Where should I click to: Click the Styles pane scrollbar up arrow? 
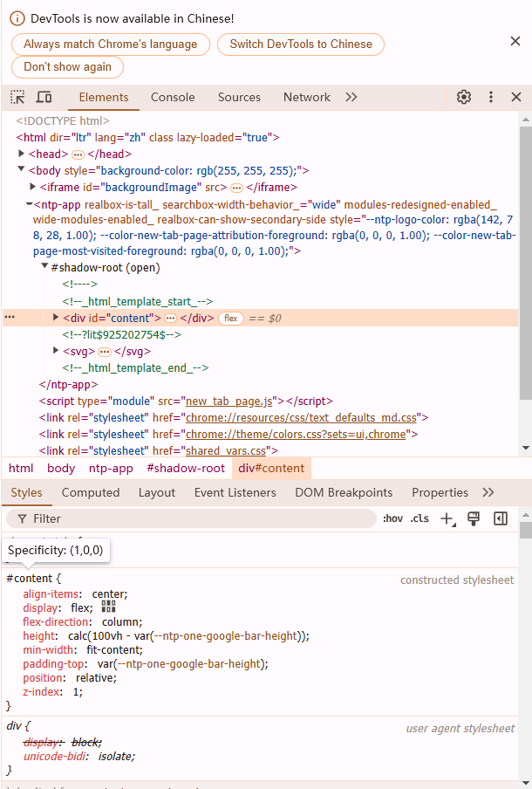click(526, 515)
